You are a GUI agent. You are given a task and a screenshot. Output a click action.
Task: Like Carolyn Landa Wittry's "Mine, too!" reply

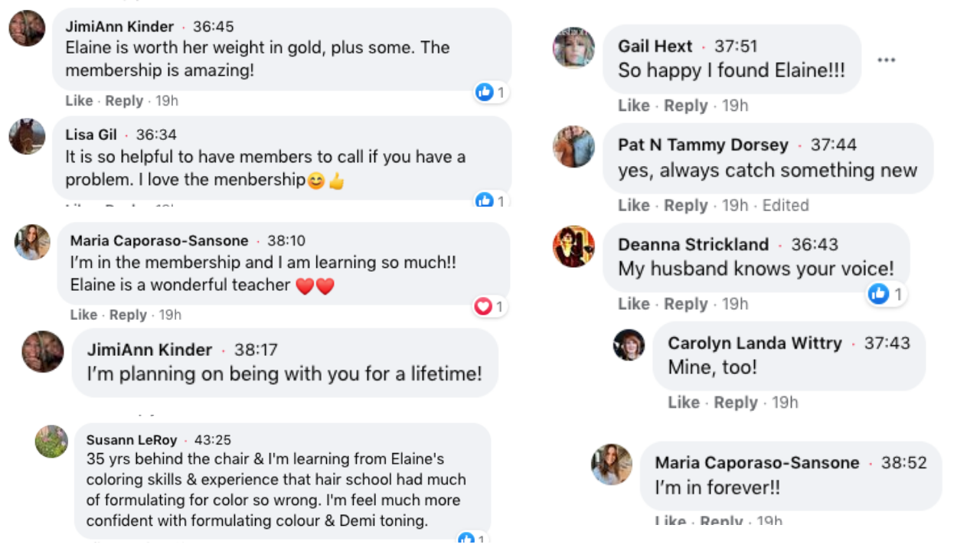(683, 403)
